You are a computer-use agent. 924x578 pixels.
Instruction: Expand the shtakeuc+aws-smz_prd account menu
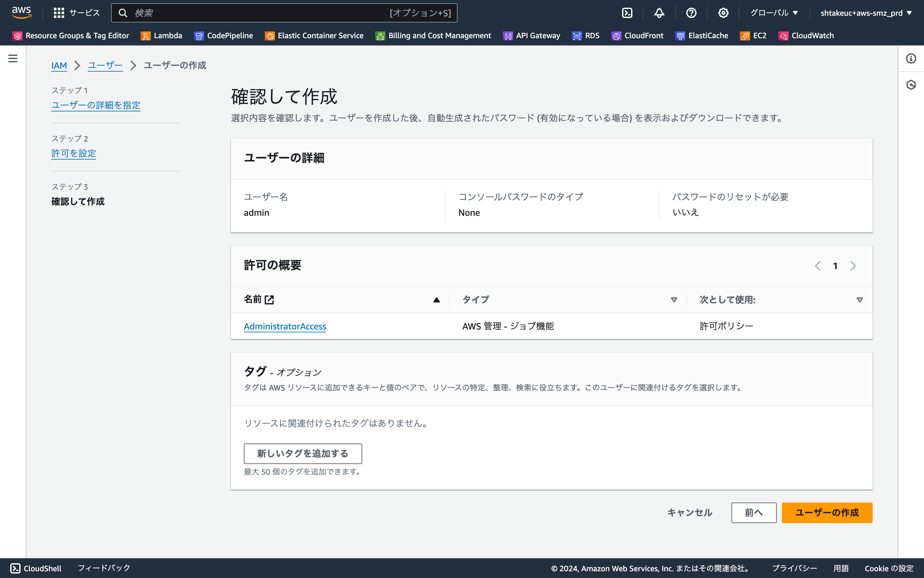(x=866, y=13)
